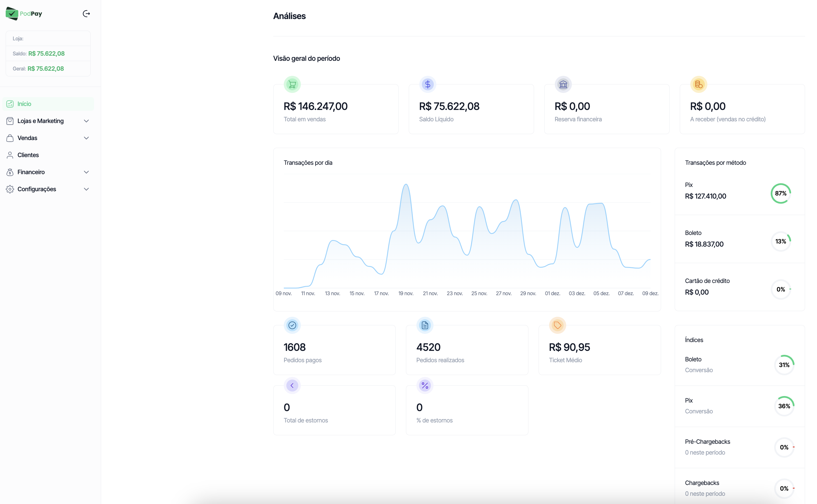Click the Vendas shopping bag icon

tap(10, 138)
